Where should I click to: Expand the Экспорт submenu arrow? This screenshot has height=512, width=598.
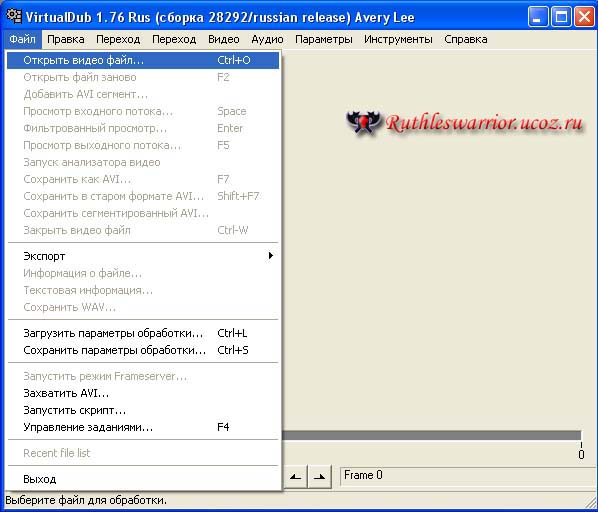(270, 256)
